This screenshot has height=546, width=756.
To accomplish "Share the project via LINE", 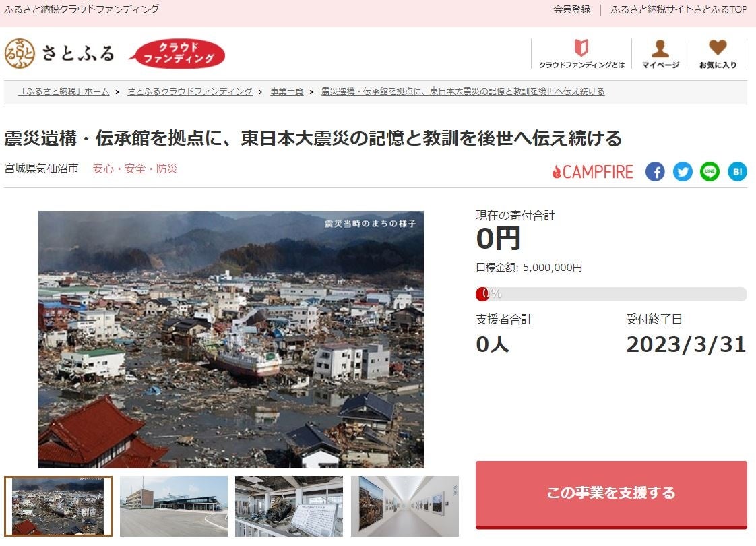I will pos(710,172).
